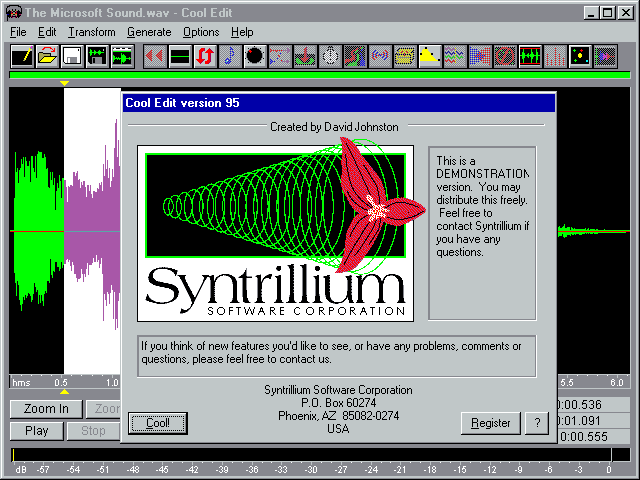
Task: Click the waveform view toolbar icon
Action: 122,56
